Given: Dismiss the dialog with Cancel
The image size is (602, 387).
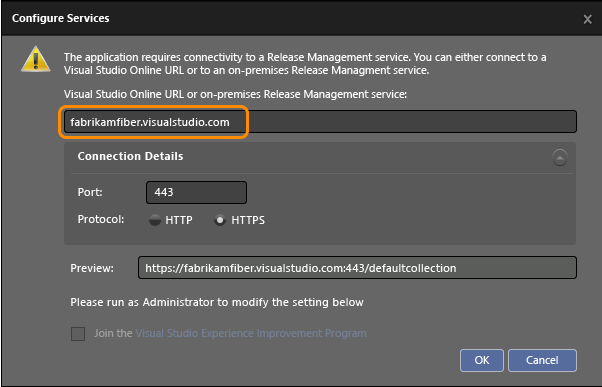Looking at the screenshot, I should [542, 360].
